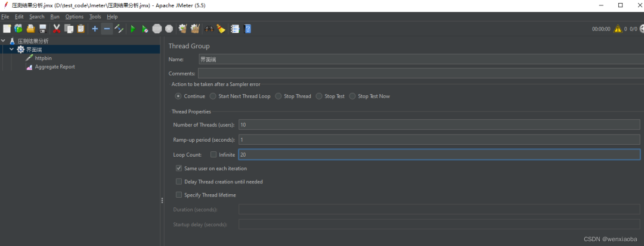
Task: Select Start Next Thread Loop option
Action: click(212, 96)
